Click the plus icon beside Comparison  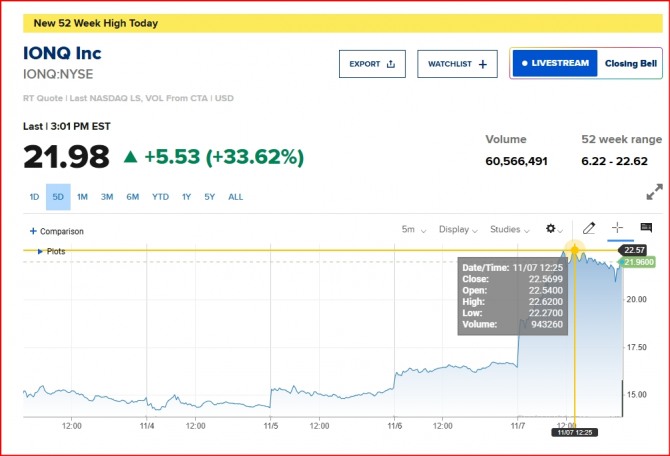click(x=33, y=231)
